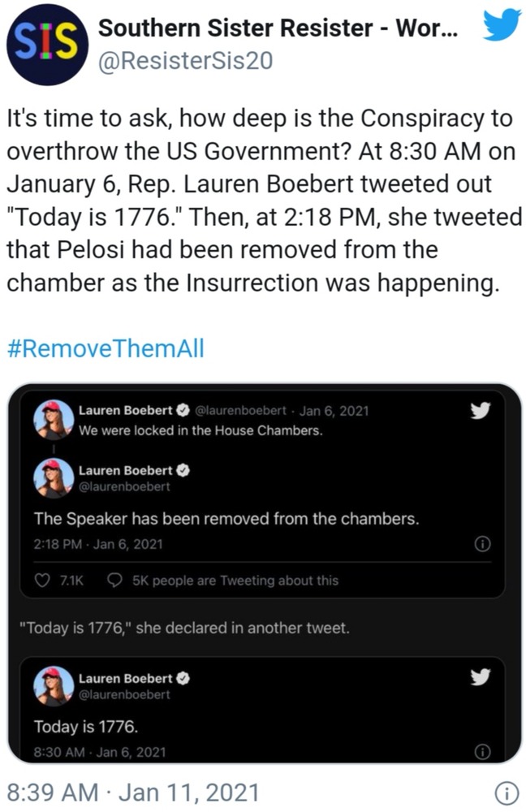The image size is (526, 812).
Task: Click the info icon beside 8:39 AM timestamp
Action: point(507,793)
